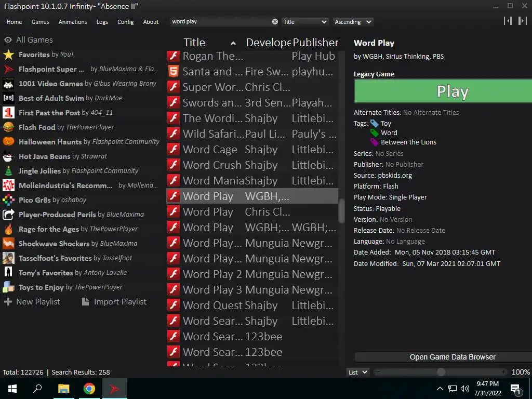
Task: Select the Word Crush row
Action: click(252, 165)
